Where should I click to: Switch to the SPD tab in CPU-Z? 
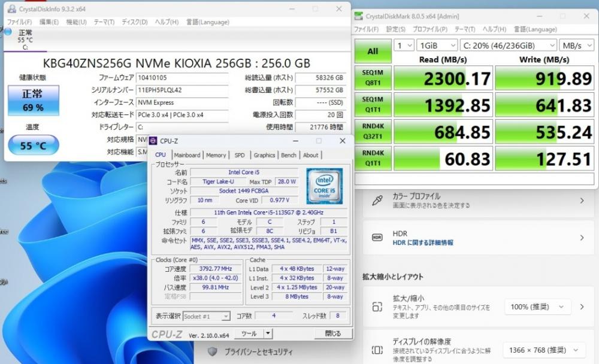point(240,155)
